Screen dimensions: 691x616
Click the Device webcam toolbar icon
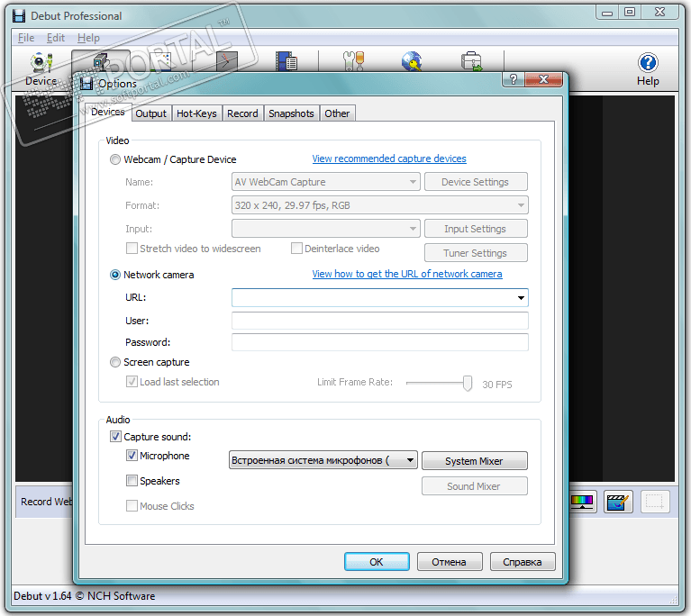pos(41,62)
